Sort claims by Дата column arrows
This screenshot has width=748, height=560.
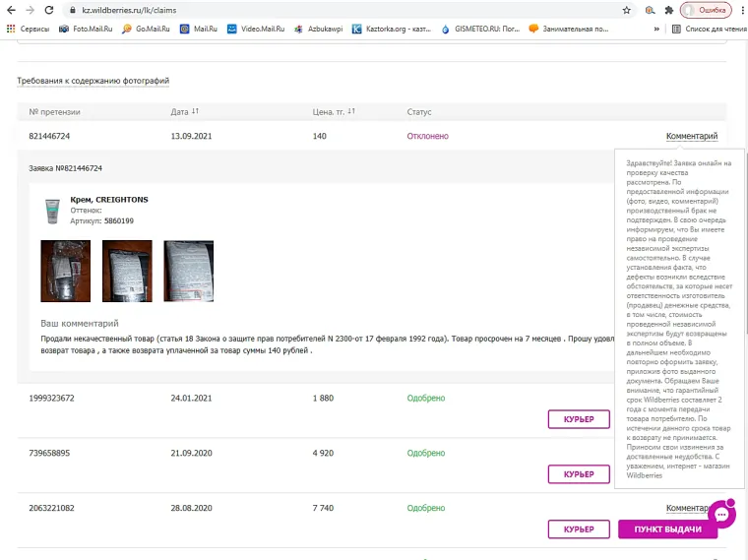[x=195, y=111]
